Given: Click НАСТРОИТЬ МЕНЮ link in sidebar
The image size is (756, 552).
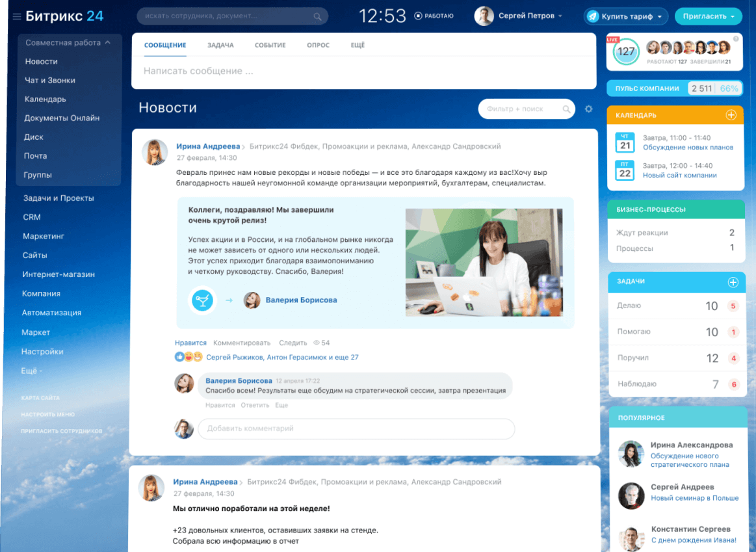Looking at the screenshot, I should tap(47, 414).
